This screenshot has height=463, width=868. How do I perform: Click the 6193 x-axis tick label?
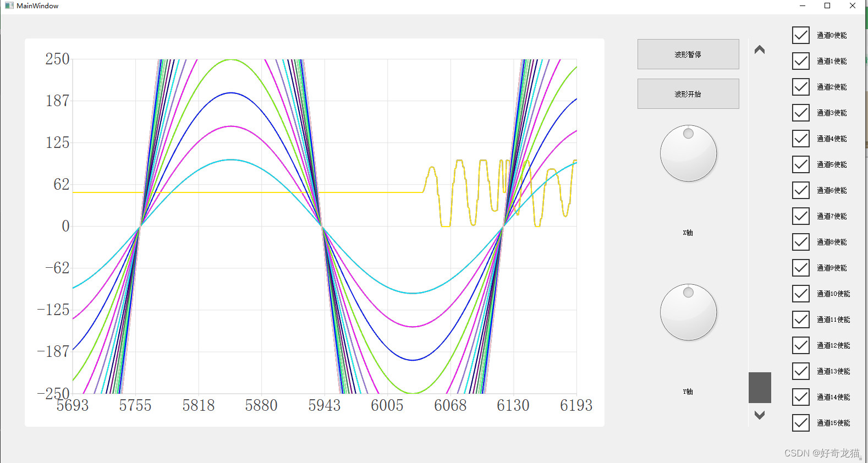click(x=576, y=406)
